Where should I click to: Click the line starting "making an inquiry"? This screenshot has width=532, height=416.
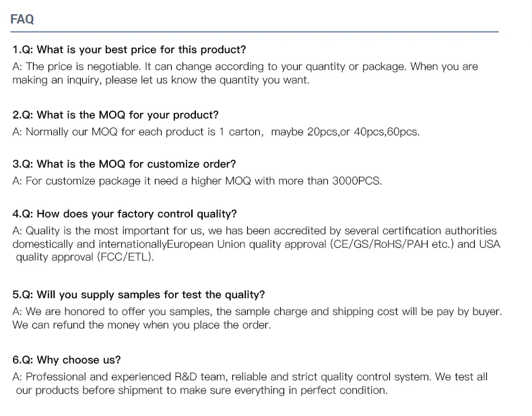161,80
